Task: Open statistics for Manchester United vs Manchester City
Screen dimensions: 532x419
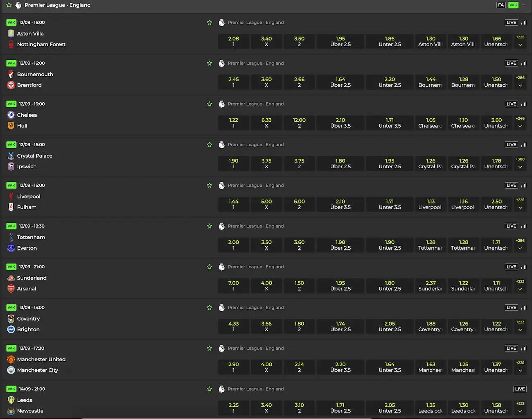Action: click(524, 349)
